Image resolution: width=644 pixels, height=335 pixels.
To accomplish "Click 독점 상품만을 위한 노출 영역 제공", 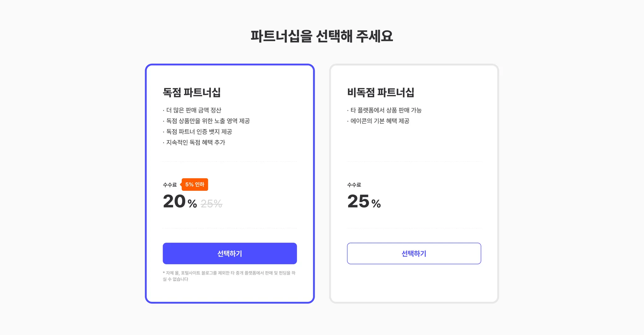I will coord(208,121).
